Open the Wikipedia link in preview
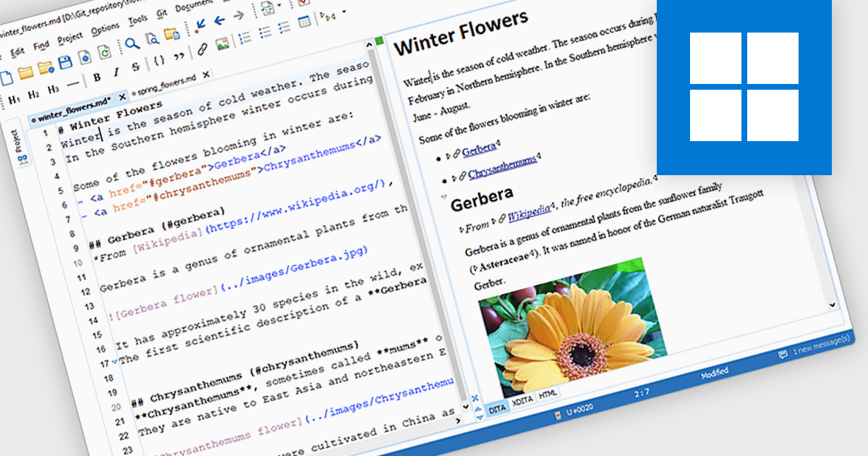Screen dimensions: 868x456 526,214
